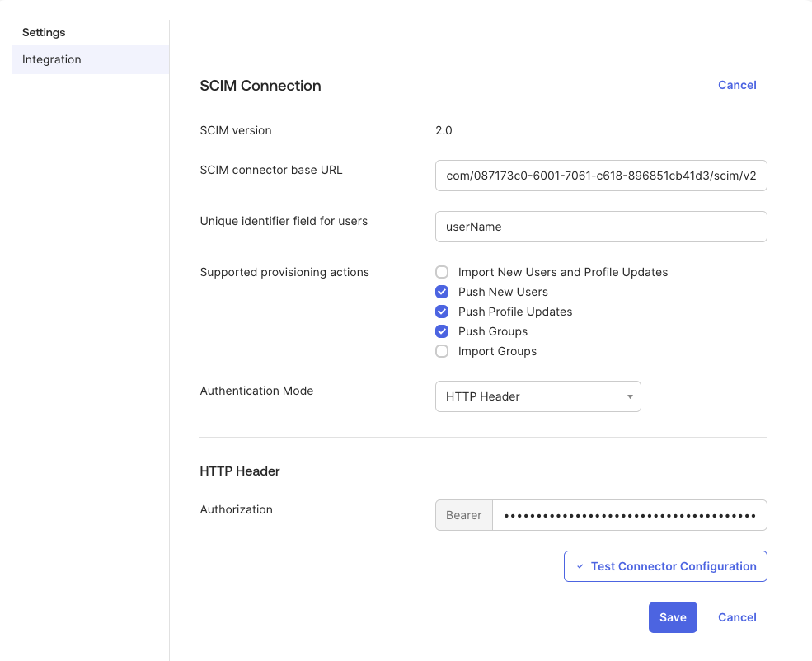Click the userName unique identifier field
The image size is (812, 661).
click(x=601, y=227)
